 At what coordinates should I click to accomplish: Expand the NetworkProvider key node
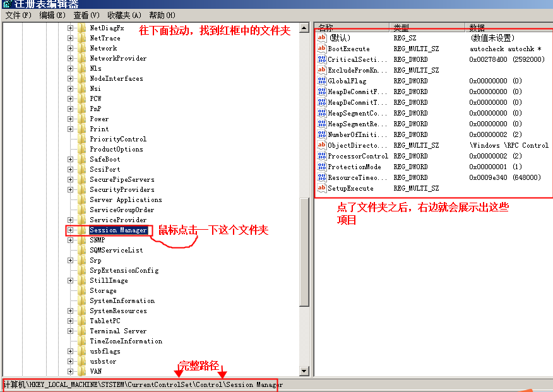pyautogui.click(x=71, y=58)
